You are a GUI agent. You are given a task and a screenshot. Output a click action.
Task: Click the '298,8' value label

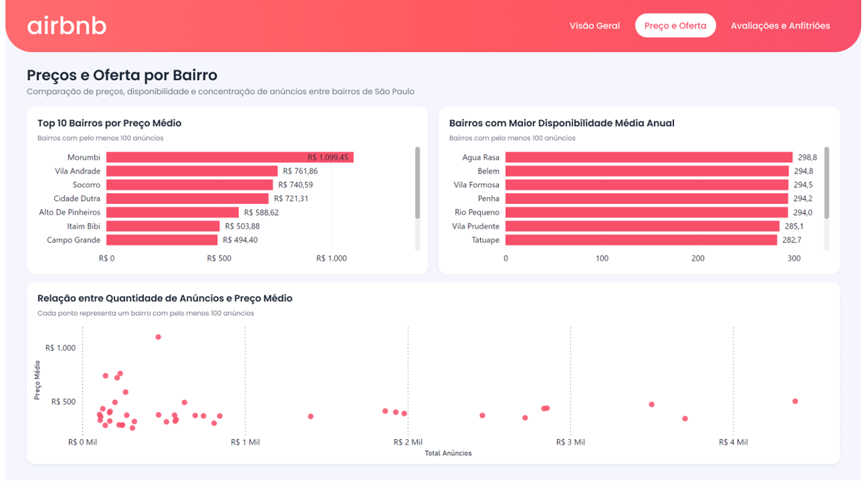[x=807, y=157]
